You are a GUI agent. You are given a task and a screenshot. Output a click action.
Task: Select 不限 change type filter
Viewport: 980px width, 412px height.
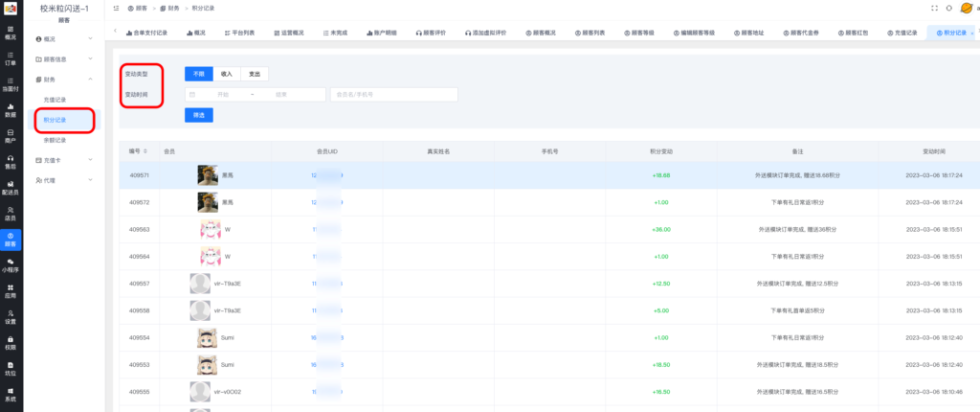coord(199,74)
